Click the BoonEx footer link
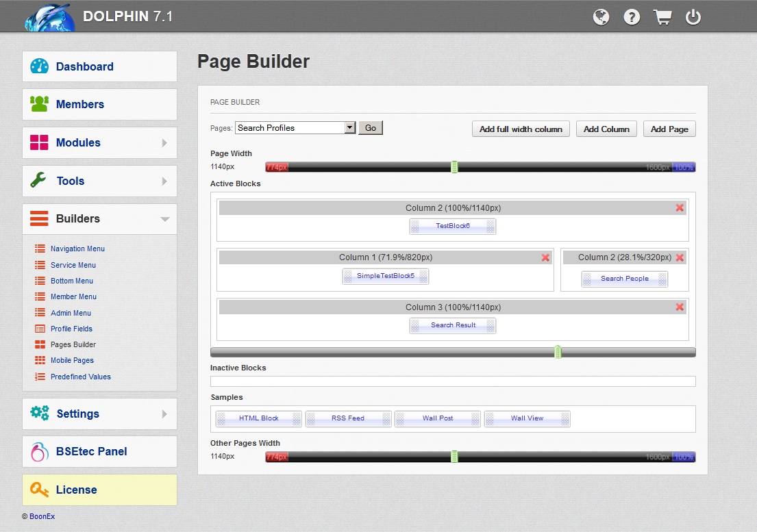The width and height of the screenshot is (757, 532). [x=42, y=517]
